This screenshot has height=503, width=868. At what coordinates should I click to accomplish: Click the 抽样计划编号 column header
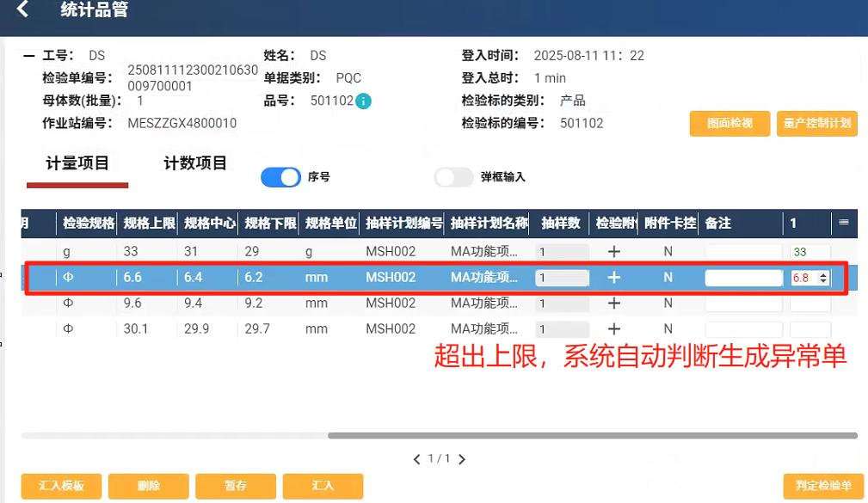point(404,223)
